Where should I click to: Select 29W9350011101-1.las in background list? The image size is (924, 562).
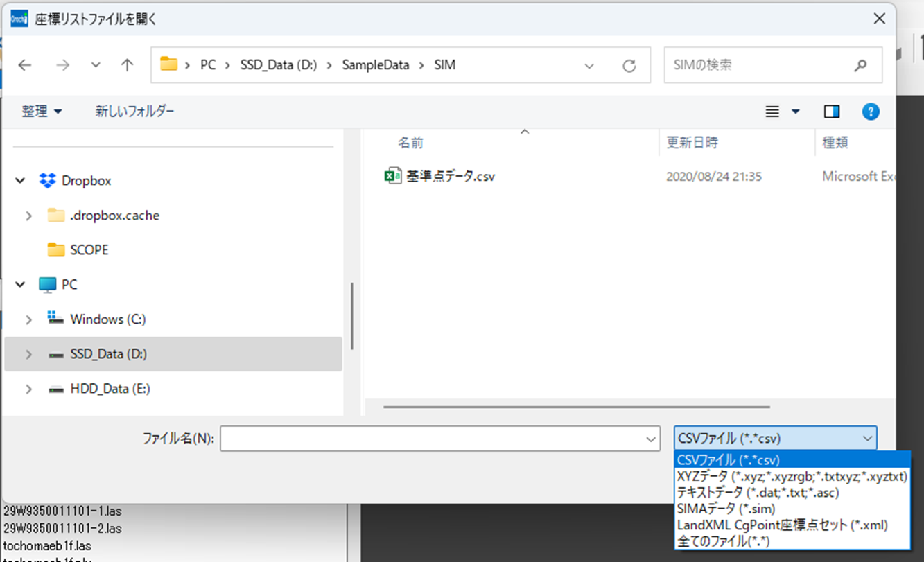62,511
